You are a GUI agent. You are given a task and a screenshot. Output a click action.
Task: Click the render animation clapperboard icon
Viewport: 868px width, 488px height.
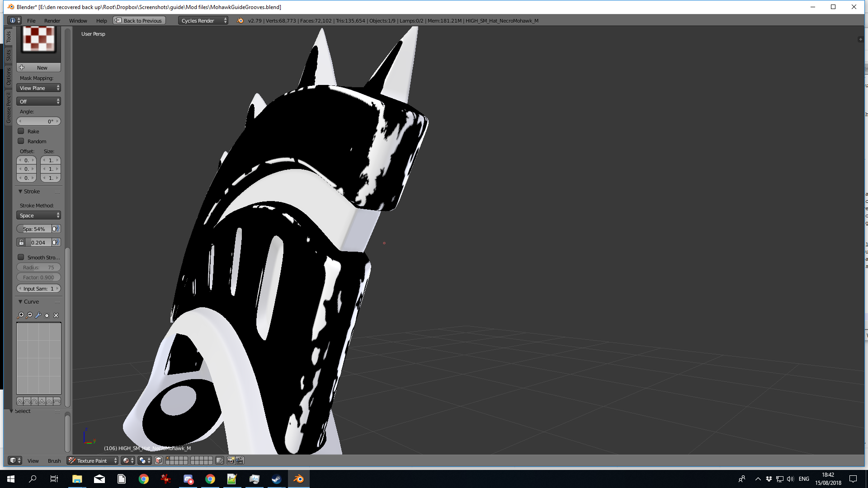click(x=240, y=460)
